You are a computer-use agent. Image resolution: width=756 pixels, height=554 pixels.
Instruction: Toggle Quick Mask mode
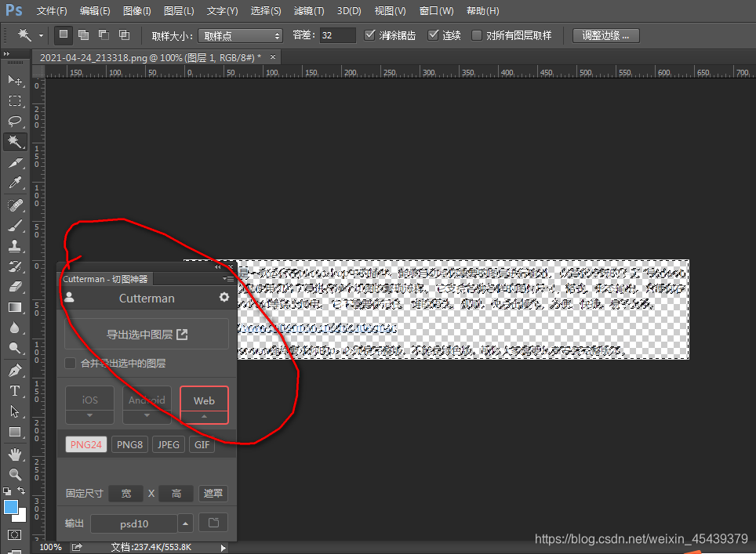[14, 534]
